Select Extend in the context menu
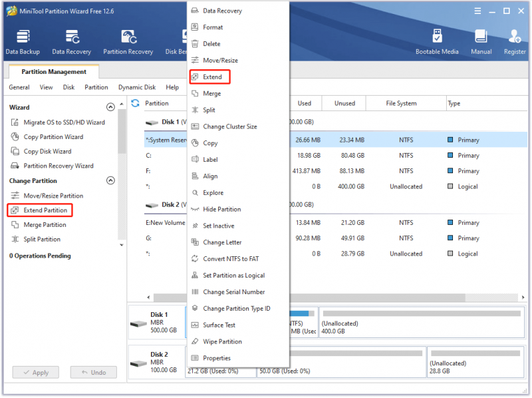532x398 pixels. [210, 77]
